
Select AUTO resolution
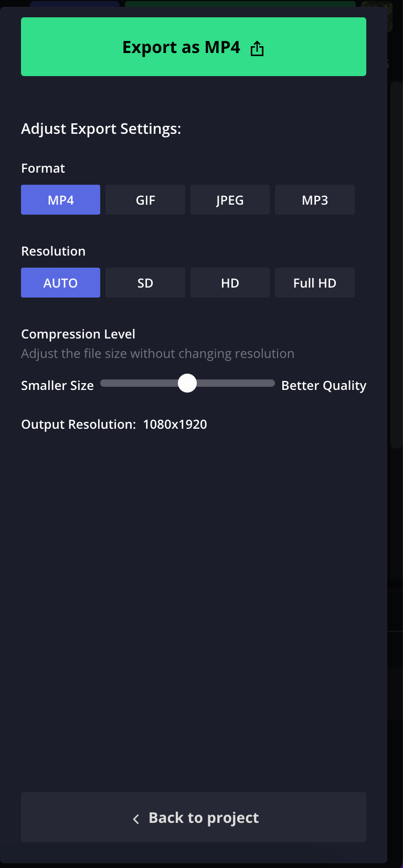click(x=60, y=282)
